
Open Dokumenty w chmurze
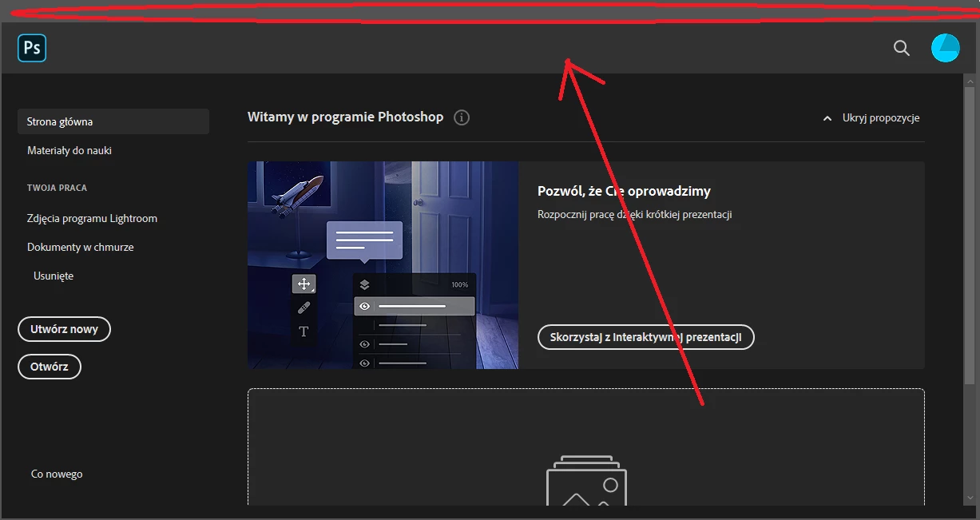(x=80, y=247)
